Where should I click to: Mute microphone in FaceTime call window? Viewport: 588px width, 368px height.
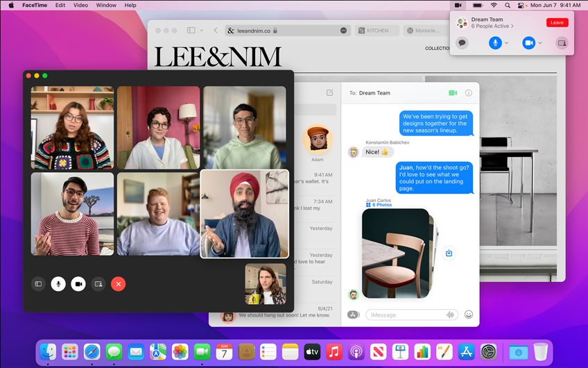(58, 284)
